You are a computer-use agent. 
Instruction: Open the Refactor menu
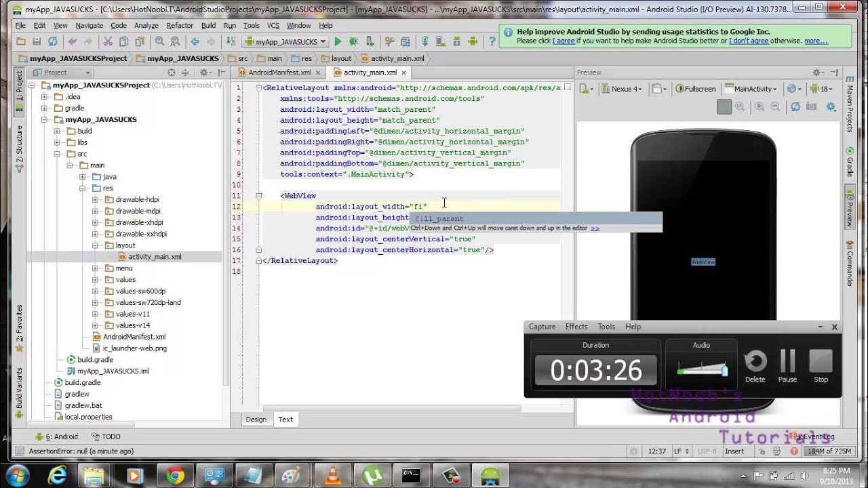coord(180,25)
